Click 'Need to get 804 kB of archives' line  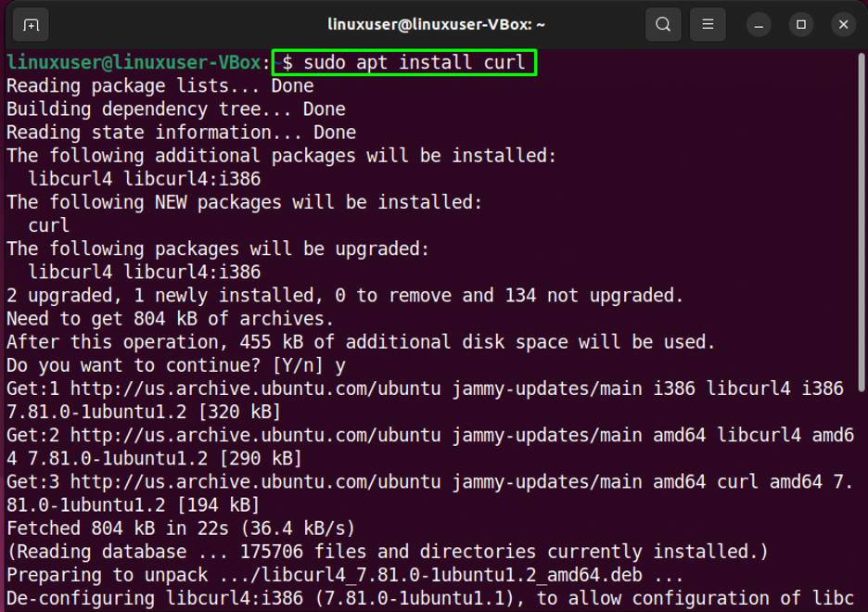click(x=170, y=319)
